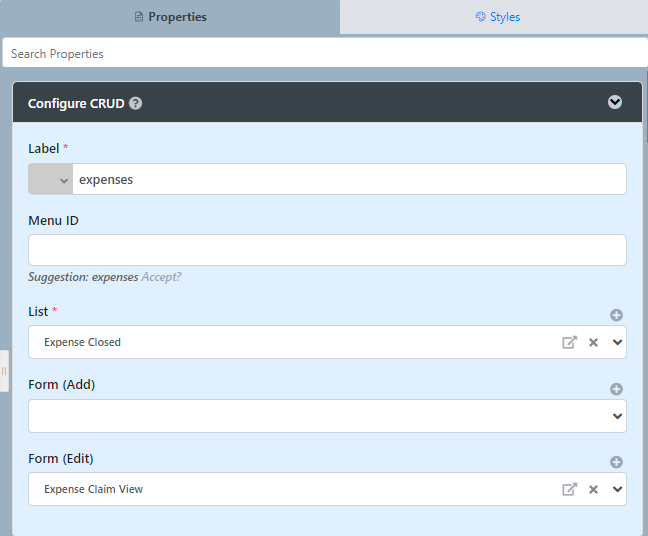Clear the Expense Claim View selection
Viewport: 648px width, 536px height.
pos(593,489)
